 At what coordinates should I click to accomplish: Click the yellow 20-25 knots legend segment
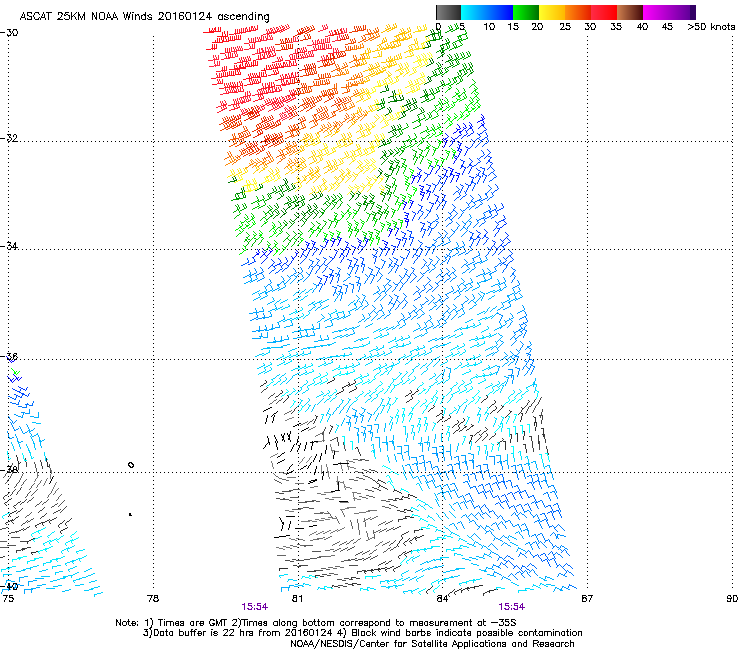552,12
